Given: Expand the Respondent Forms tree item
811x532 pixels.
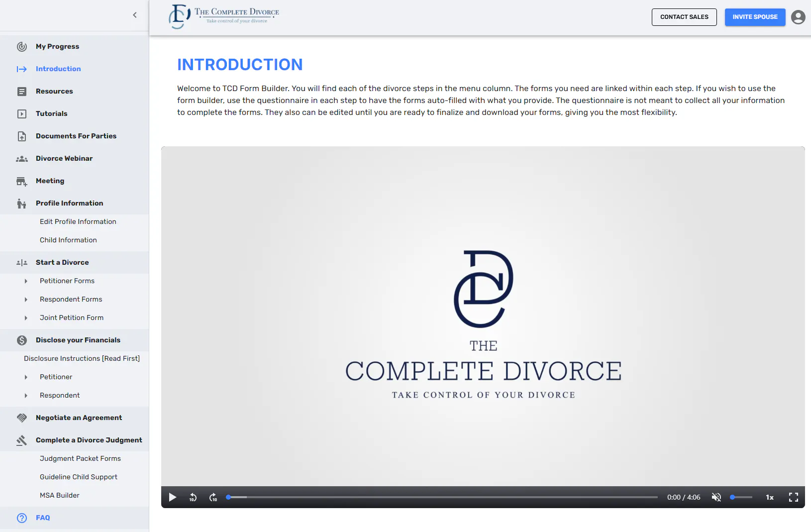Looking at the screenshot, I should point(26,300).
